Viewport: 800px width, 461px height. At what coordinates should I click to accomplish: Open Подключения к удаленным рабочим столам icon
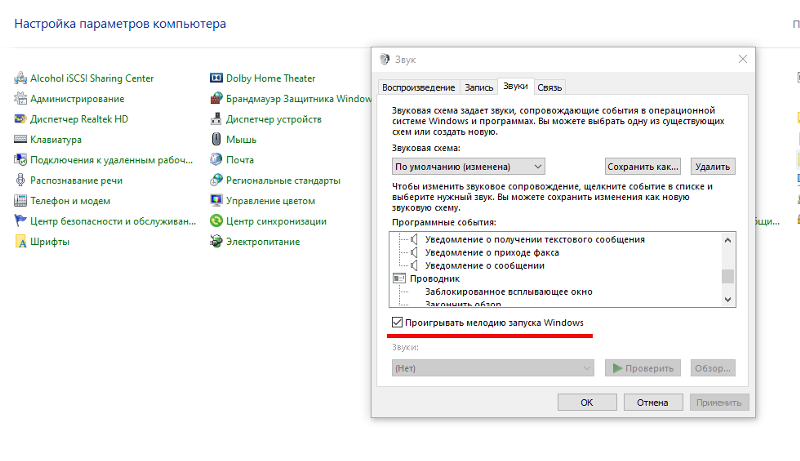pyautogui.click(x=20, y=160)
